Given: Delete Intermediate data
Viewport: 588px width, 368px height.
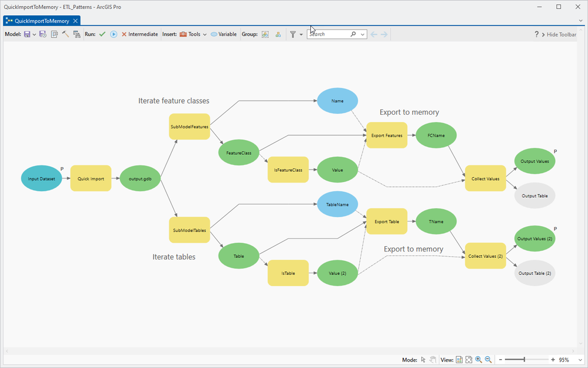Looking at the screenshot, I should click(139, 34).
